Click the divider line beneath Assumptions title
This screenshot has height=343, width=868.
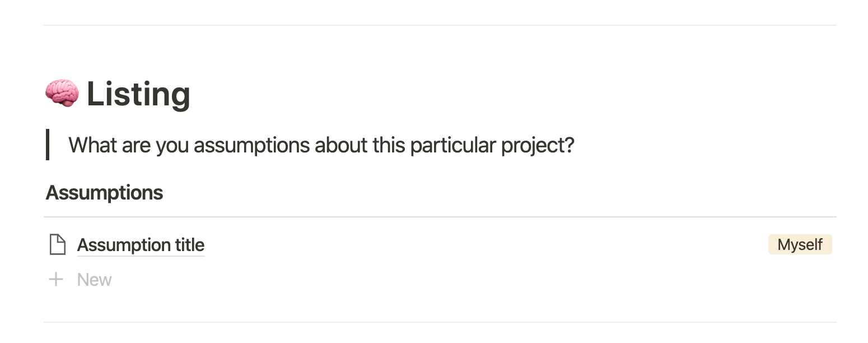coord(440,217)
